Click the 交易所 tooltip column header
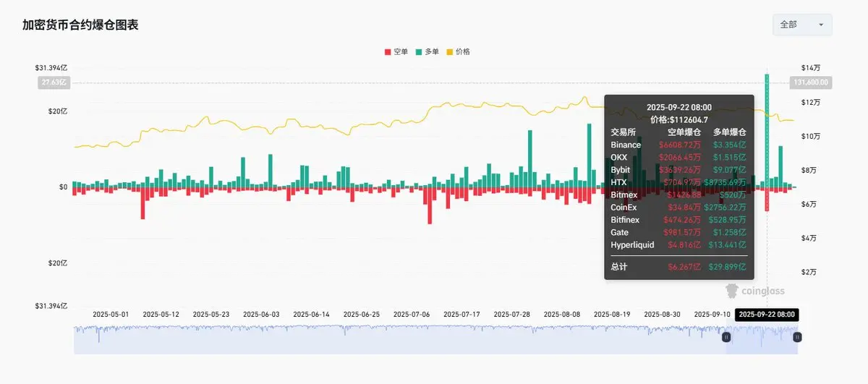 623,132
